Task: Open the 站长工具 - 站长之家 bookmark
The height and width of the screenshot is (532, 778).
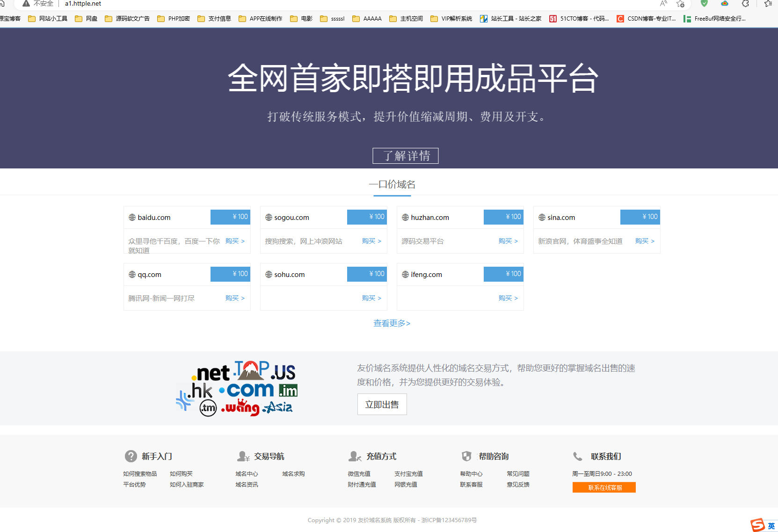Action: (x=510, y=19)
